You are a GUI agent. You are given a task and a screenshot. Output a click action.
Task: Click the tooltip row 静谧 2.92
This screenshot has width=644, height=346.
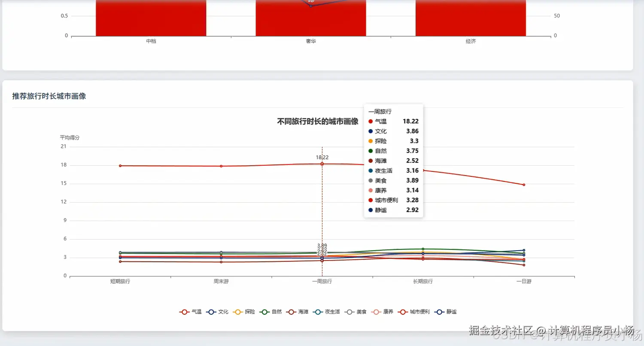pyautogui.click(x=393, y=210)
